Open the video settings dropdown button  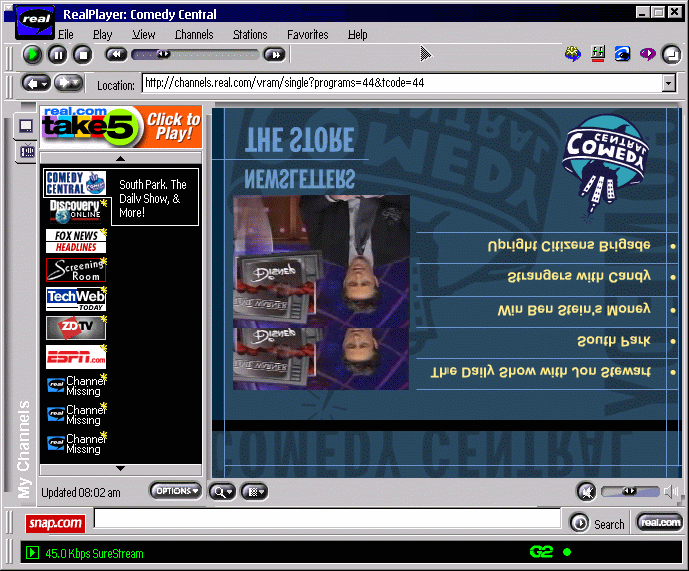click(x=254, y=491)
